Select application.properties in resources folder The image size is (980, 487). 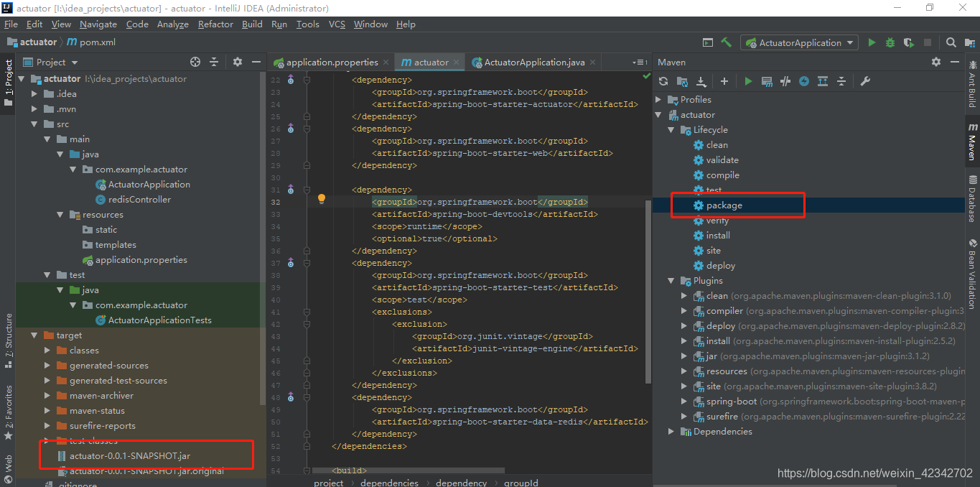pos(141,260)
